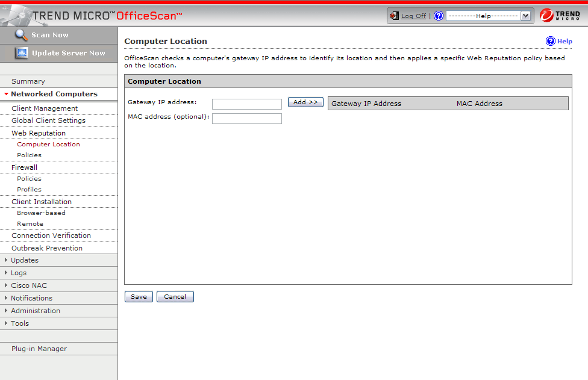Click the blue question mark icon beside Log Off
588x380 pixels.
(x=439, y=16)
